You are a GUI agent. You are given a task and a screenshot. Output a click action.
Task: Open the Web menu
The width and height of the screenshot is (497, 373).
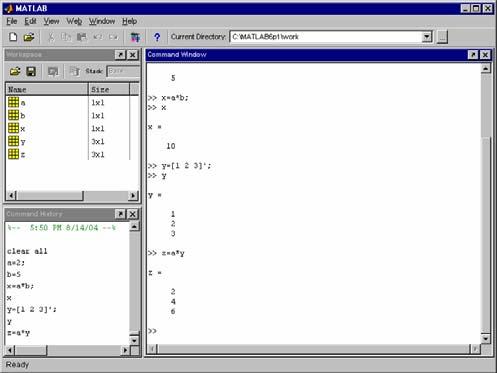click(74, 21)
